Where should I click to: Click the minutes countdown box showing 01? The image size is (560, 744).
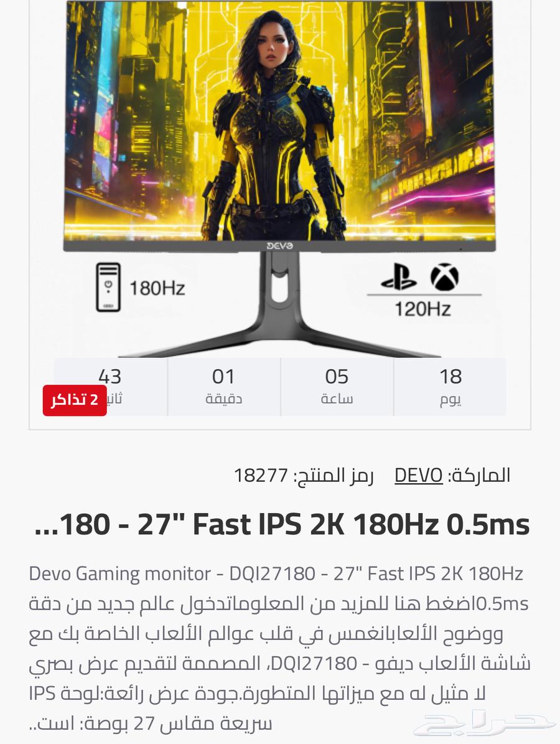pyautogui.click(x=223, y=387)
